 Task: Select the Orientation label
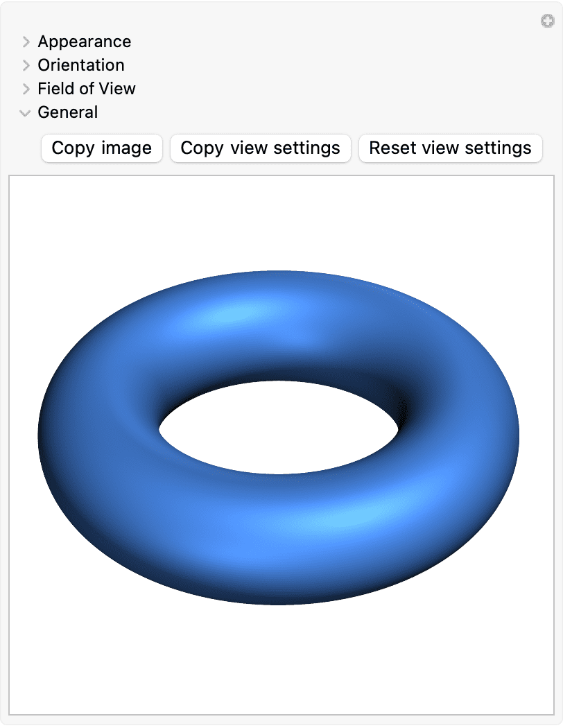(x=81, y=65)
